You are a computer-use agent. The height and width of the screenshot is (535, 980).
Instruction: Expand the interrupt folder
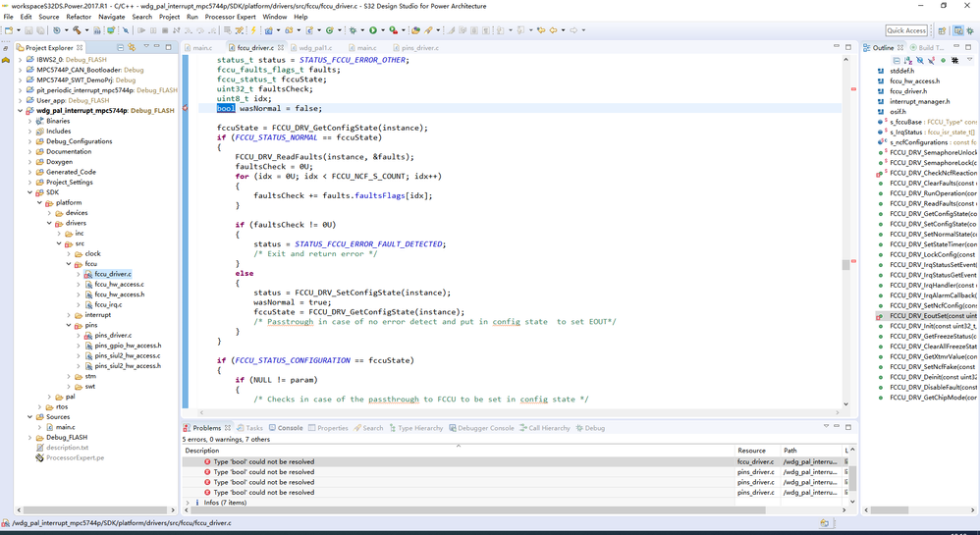click(69, 315)
